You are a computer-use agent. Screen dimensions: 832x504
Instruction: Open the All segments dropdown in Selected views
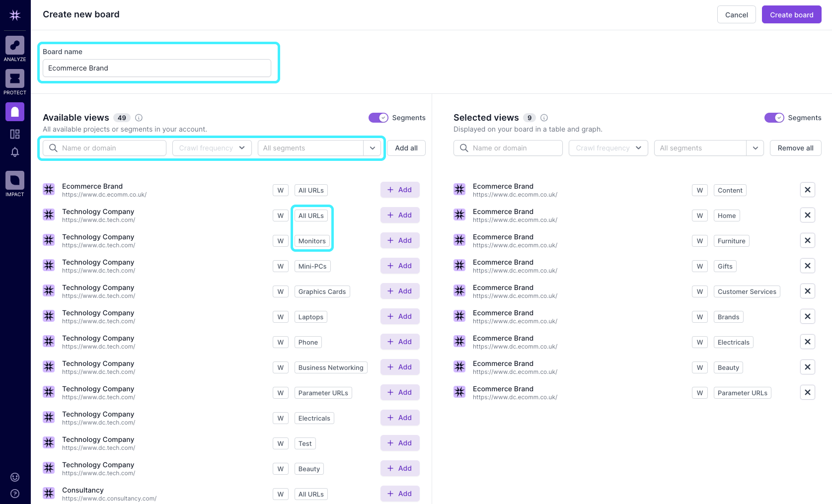click(x=756, y=148)
